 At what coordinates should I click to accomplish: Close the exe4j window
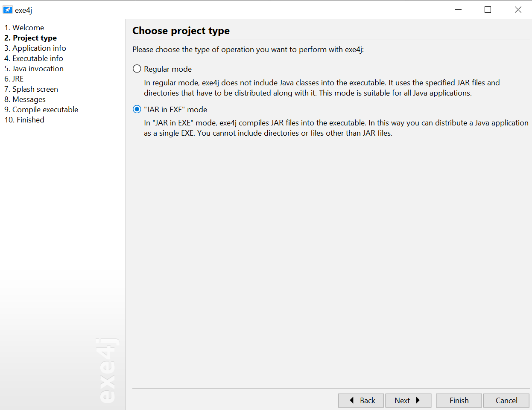[518, 10]
